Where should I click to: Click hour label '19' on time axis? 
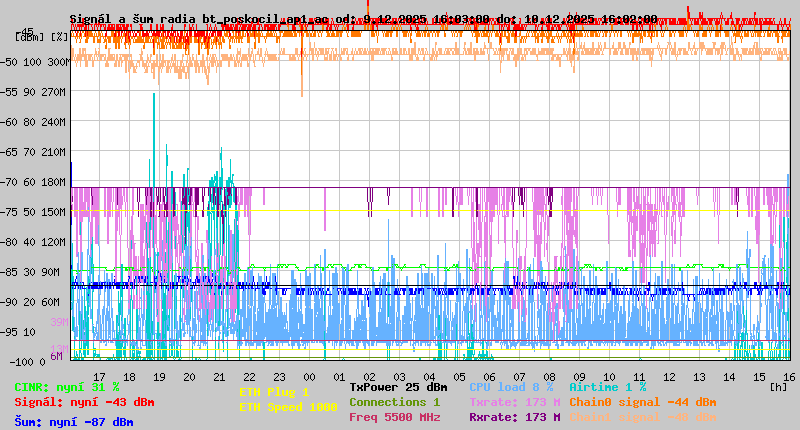[x=159, y=377]
